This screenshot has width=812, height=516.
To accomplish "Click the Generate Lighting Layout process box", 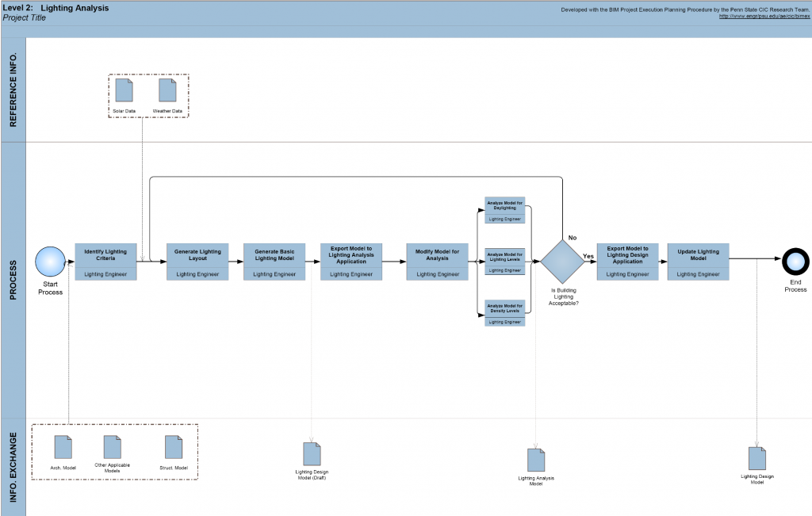I will (x=197, y=261).
